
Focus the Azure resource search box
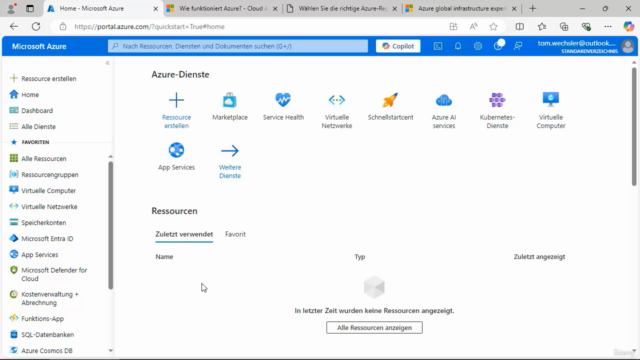click(238, 46)
